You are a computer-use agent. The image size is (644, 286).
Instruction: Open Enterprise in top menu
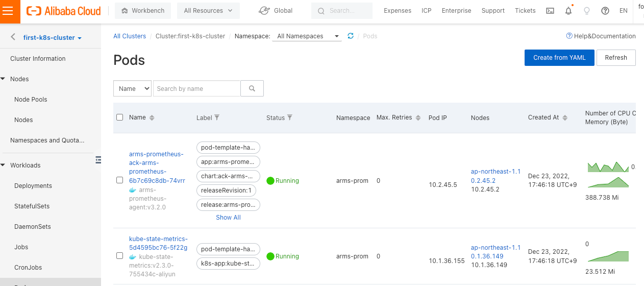pyautogui.click(x=456, y=11)
